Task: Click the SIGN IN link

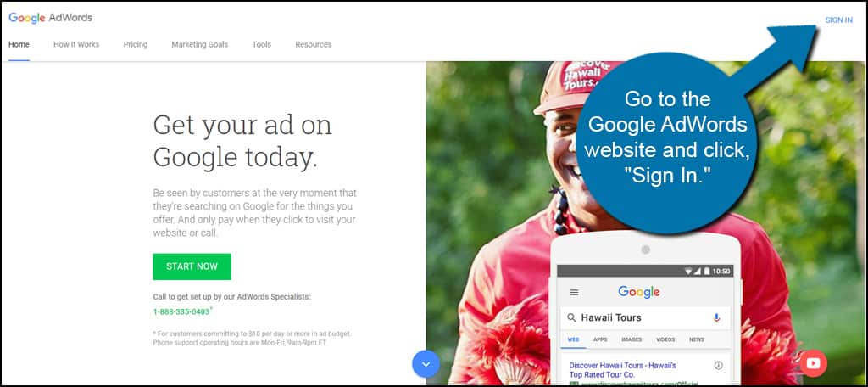Action: click(x=838, y=20)
